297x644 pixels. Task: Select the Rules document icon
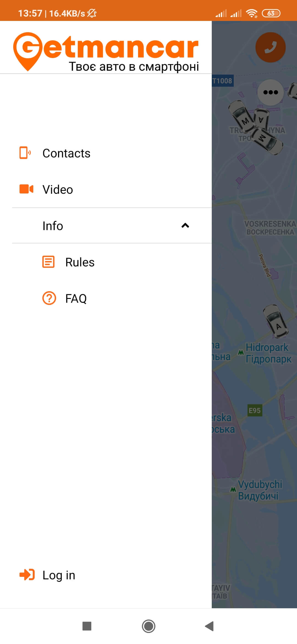click(48, 262)
